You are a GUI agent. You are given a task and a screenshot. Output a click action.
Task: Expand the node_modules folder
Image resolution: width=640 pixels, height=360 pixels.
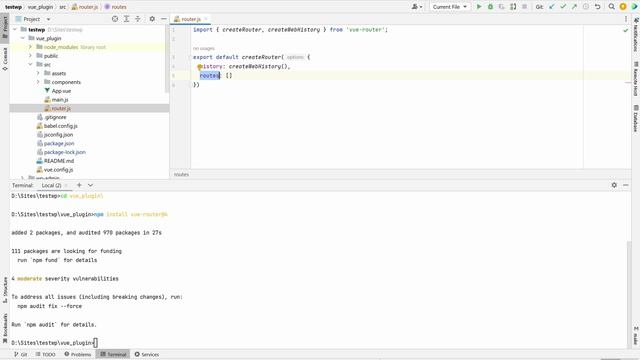pyautogui.click(x=30, y=47)
